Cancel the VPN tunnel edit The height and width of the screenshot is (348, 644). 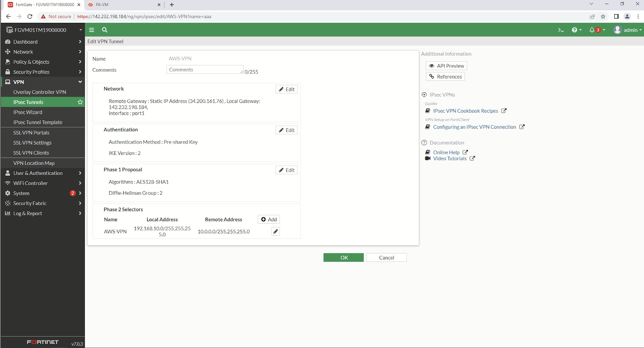[386, 257]
